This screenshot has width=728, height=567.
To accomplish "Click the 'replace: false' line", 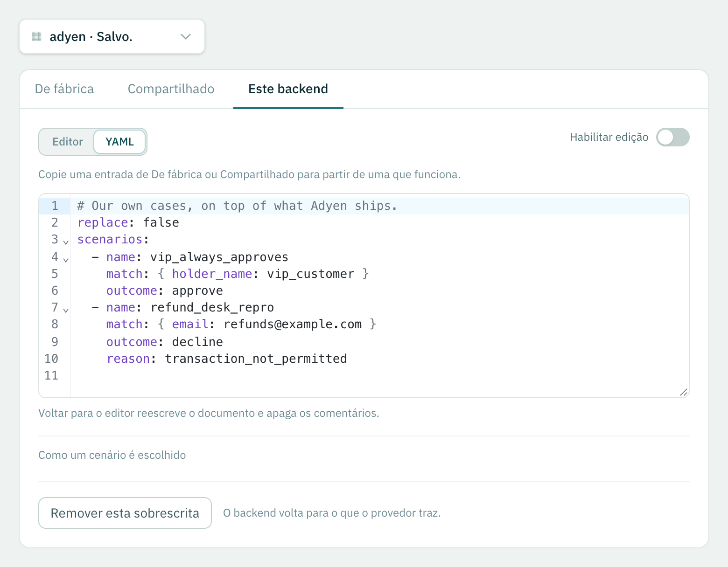I will coord(128,223).
